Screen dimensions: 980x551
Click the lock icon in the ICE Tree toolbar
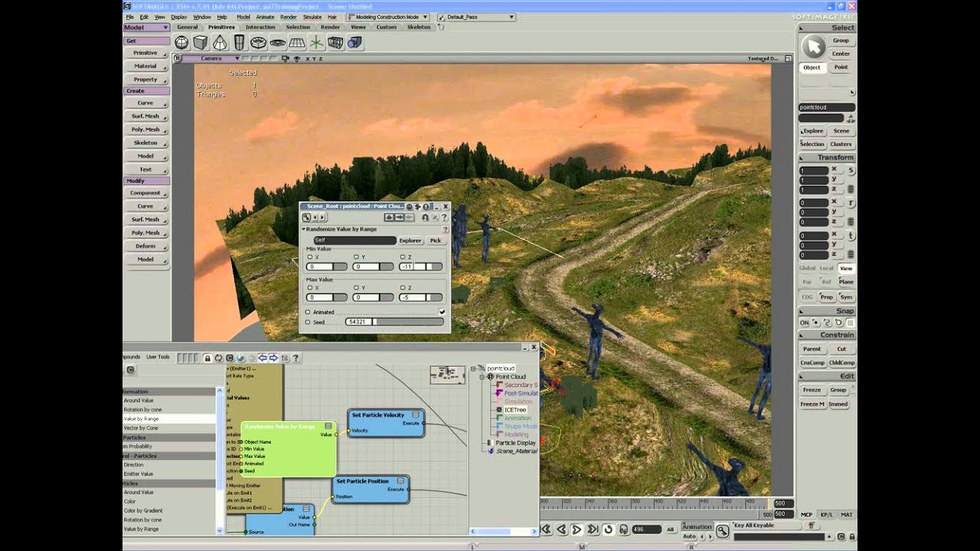(207, 357)
